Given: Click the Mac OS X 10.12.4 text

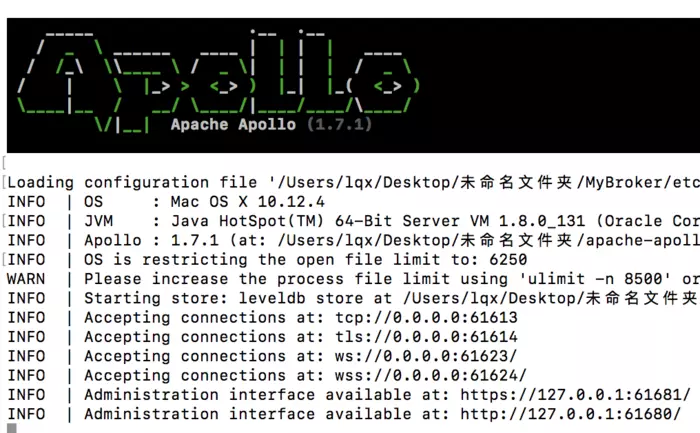Looking at the screenshot, I should 248,202.
